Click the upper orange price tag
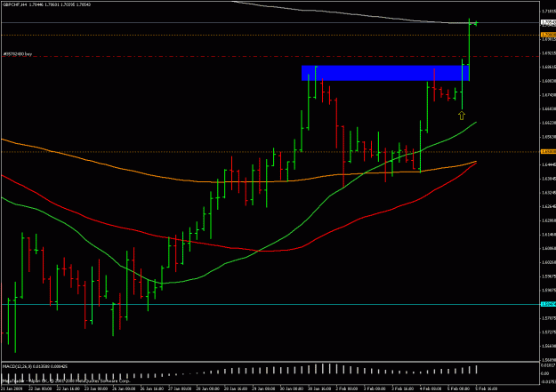 (548, 35)
